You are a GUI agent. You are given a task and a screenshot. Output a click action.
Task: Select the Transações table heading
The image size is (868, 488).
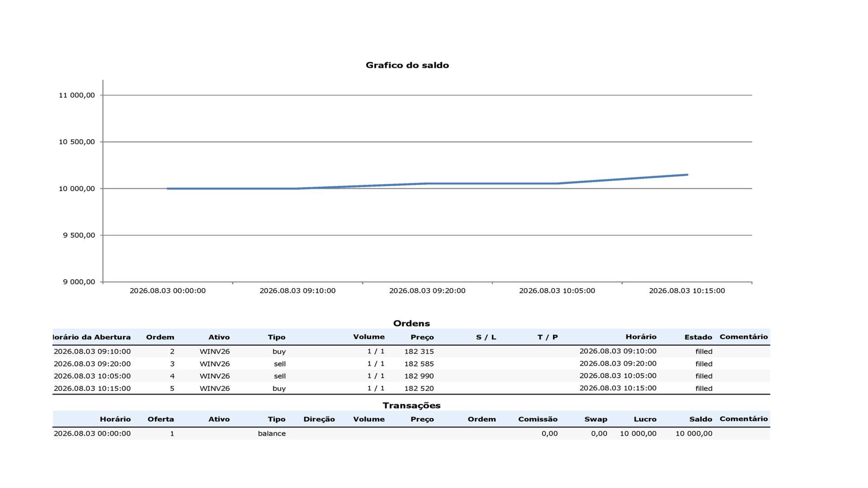[x=411, y=406]
